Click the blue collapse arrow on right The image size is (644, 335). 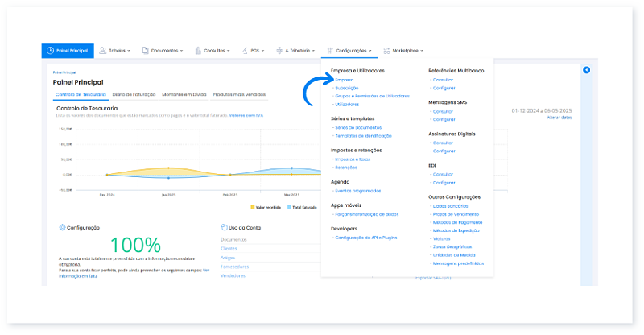pyautogui.click(x=586, y=70)
